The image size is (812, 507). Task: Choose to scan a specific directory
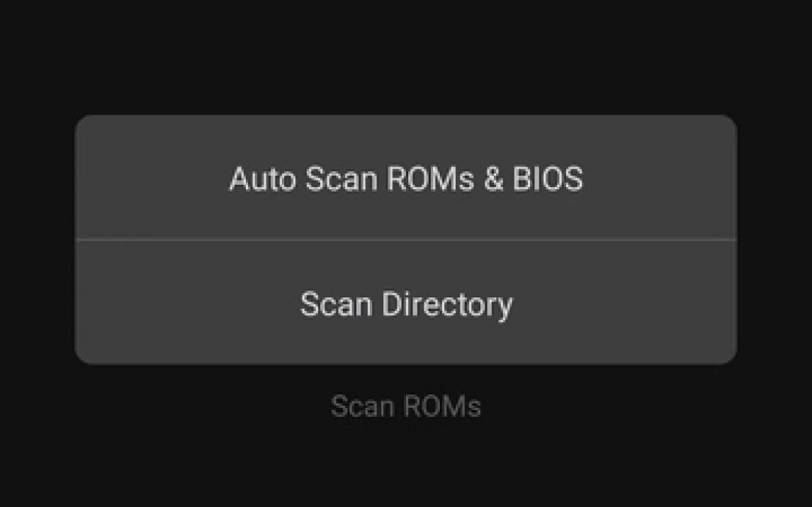406,304
